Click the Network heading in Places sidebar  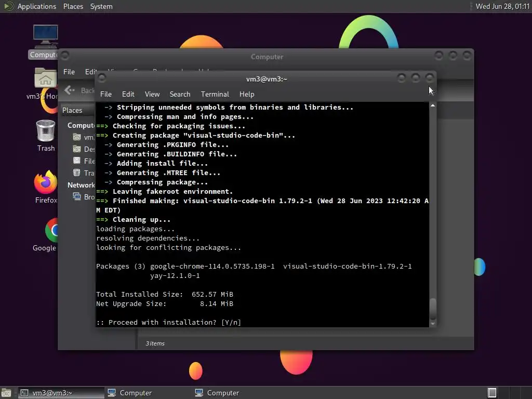coord(81,185)
